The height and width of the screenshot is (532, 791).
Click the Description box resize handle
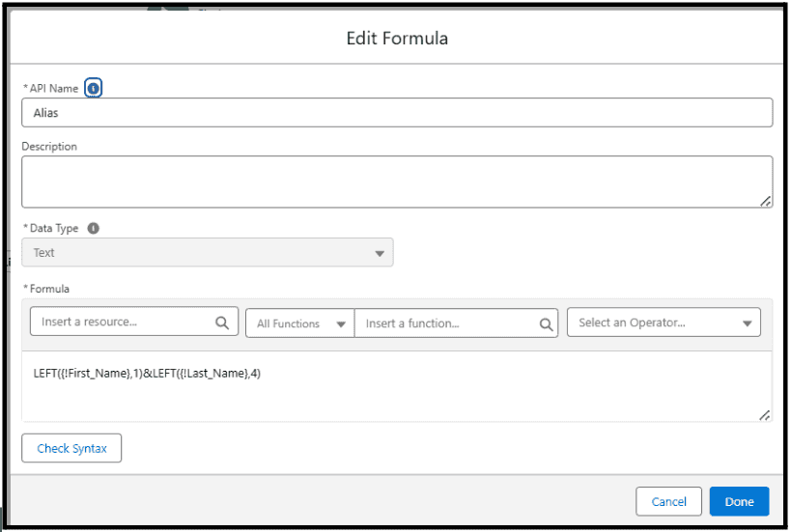765,201
